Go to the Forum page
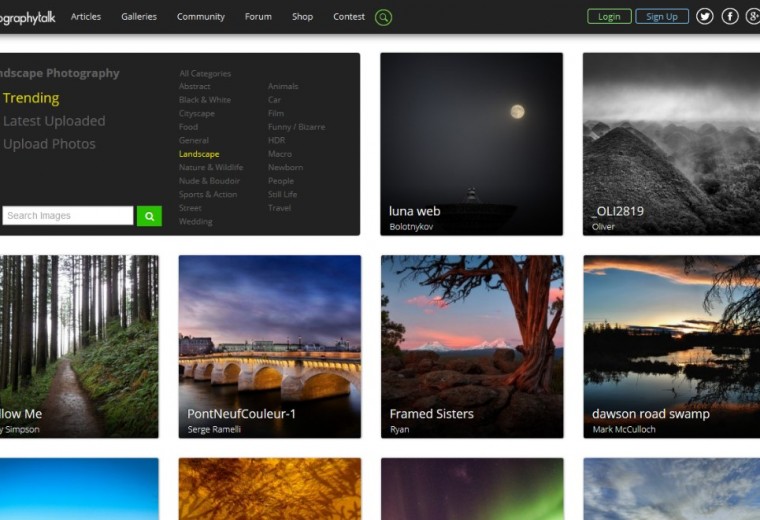The image size is (760, 520). point(258,16)
